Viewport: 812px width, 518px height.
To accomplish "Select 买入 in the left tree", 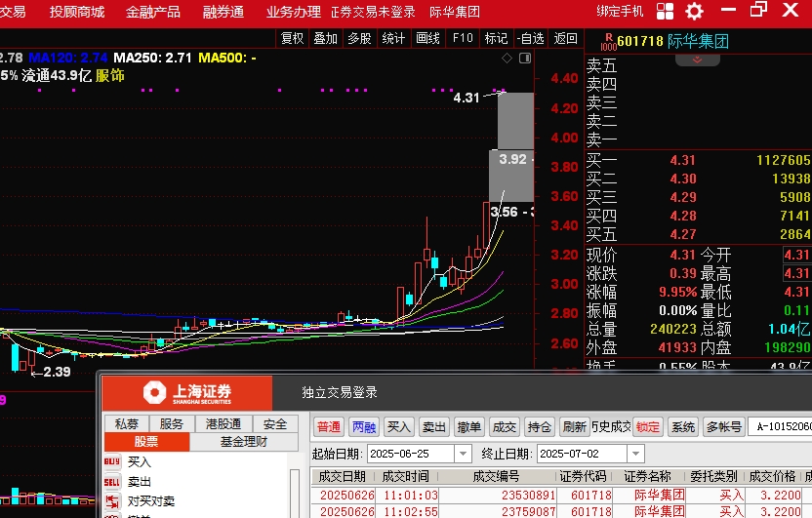I will [x=140, y=461].
